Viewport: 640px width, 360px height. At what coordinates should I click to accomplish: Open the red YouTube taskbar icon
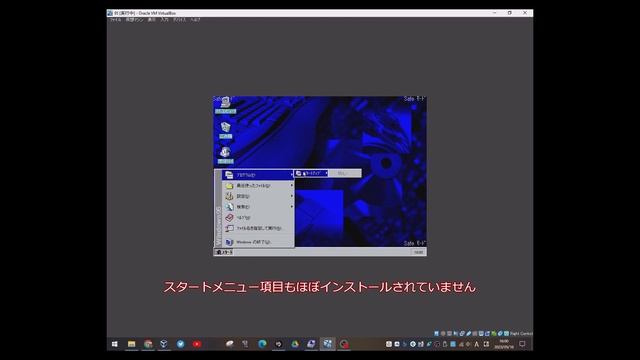197,344
